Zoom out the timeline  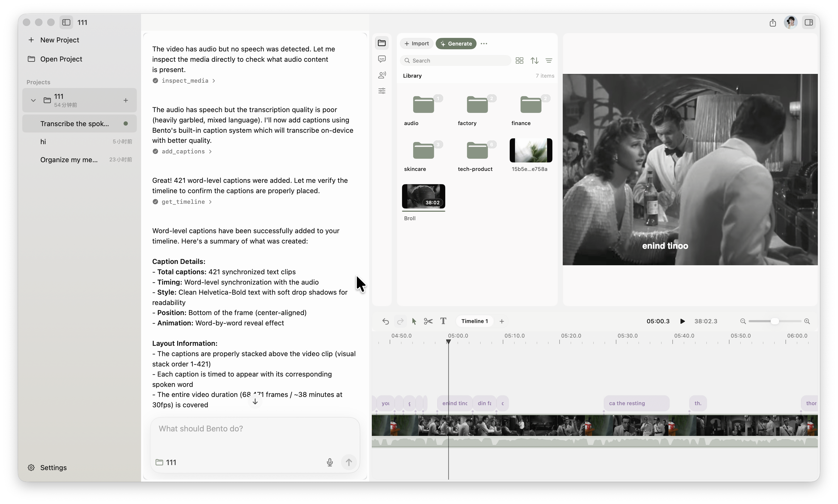coord(743,321)
